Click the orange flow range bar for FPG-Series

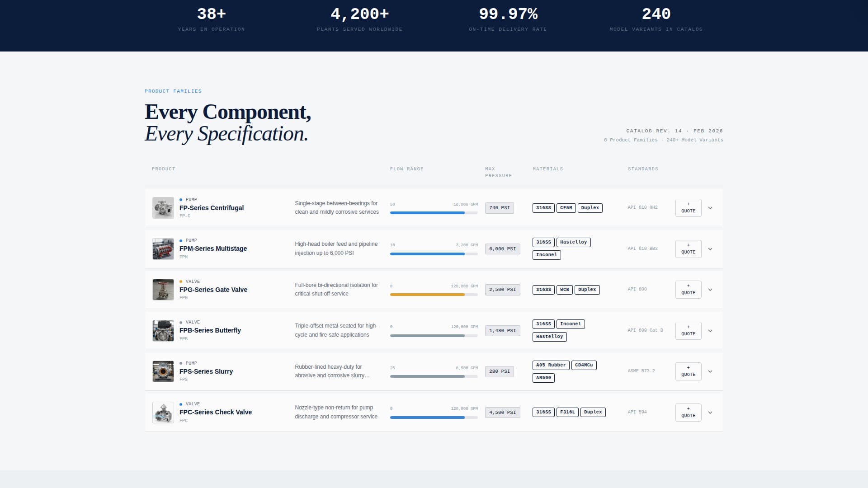pyautogui.click(x=427, y=295)
